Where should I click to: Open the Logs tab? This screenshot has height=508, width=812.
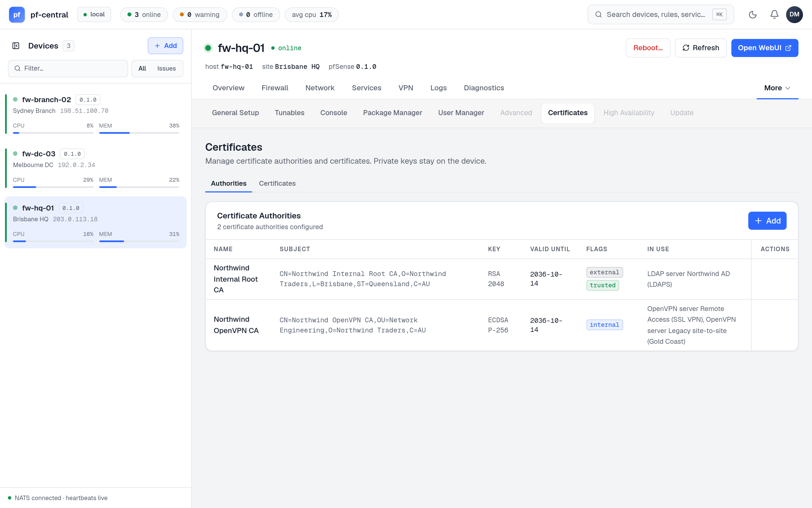(438, 88)
